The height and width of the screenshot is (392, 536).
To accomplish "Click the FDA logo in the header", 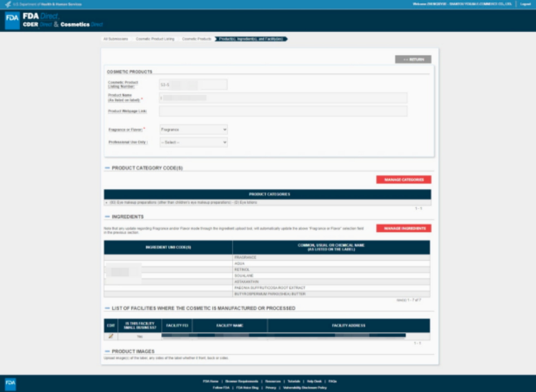I will [12, 21].
